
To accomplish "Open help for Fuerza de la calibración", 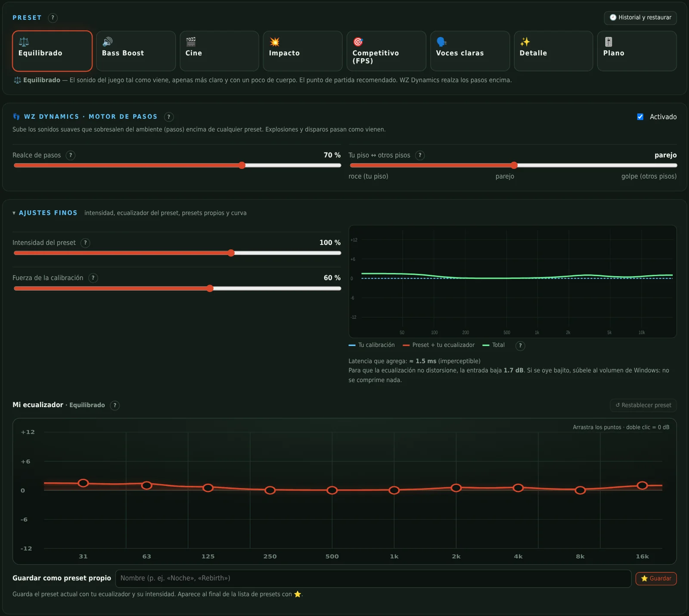I will pos(93,278).
